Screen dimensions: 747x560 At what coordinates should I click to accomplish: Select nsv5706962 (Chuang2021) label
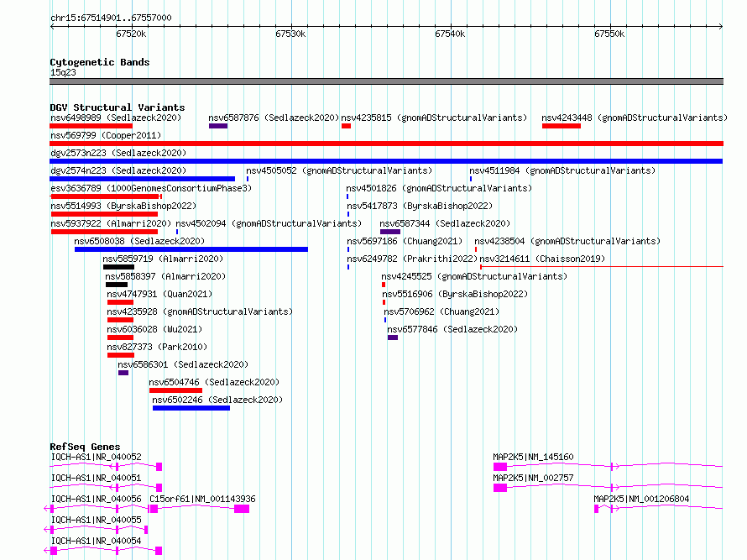(441, 311)
